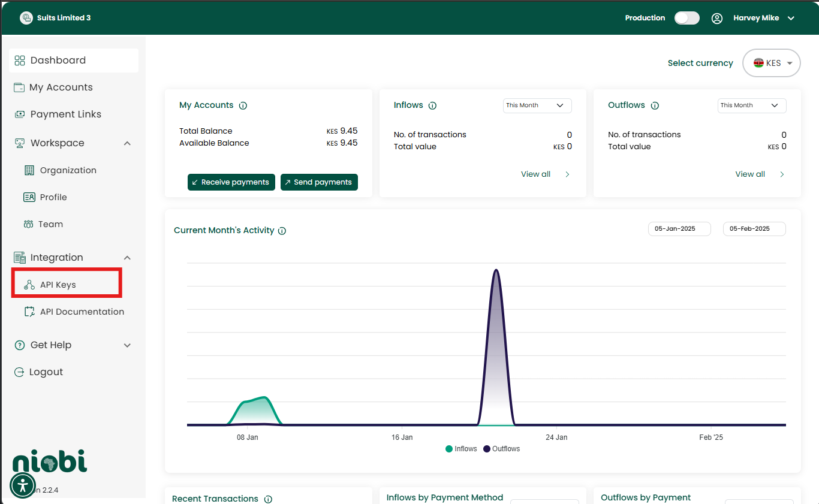Click the Recent Transactions info icon
Image resolution: width=819 pixels, height=504 pixels.
268,499
